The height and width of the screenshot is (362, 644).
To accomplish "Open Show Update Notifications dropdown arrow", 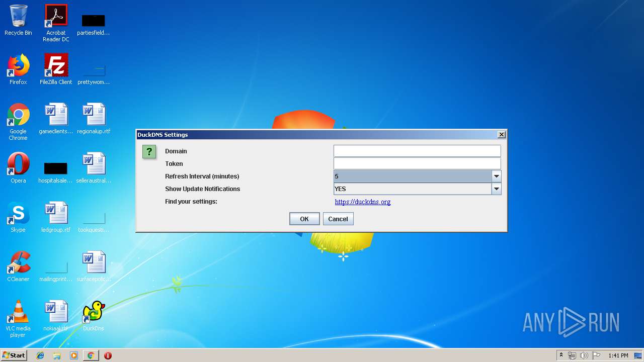I will (x=497, y=189).
